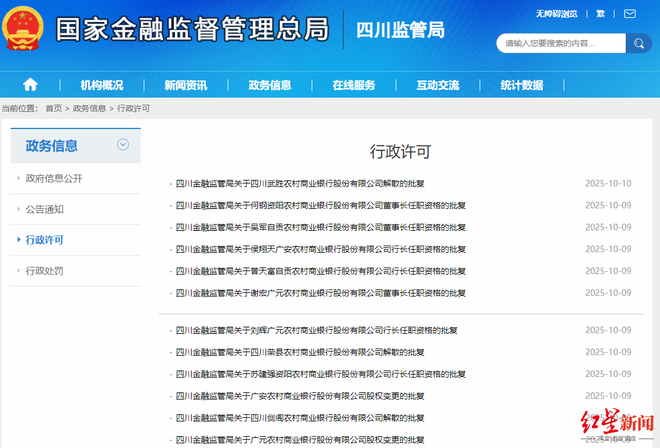Select 行政处罚 in the sidebar
The width and height of the screenshot is (660, 448).
pos(45,271)
